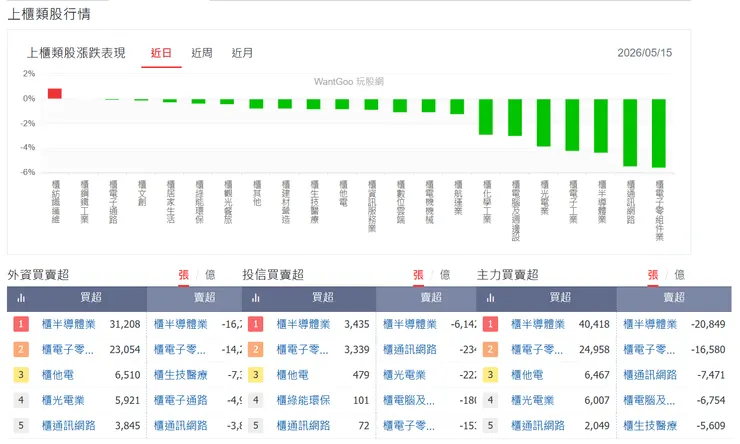Viewport: 740px width, 444px height.
Task: Click the 買超 column header in 主力買賣超
Action: [560, 298]
